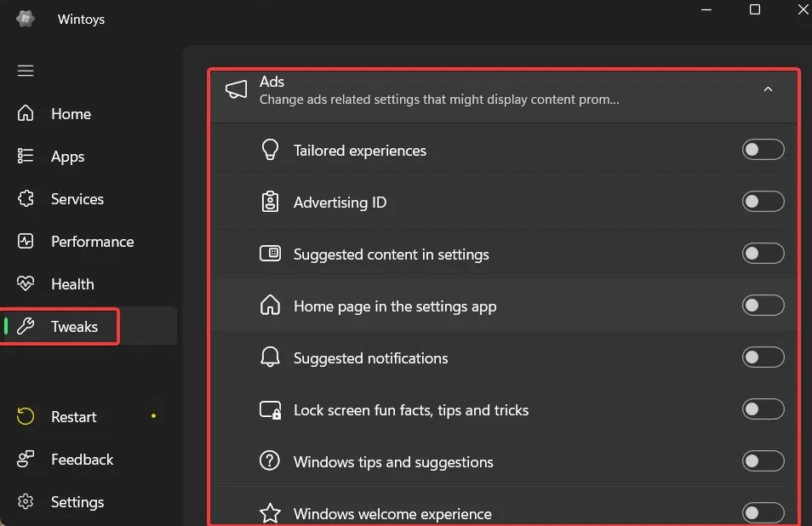Click the Windows tips question mark icon
This screenshot has width=812, height=526.
coord(270,462)
